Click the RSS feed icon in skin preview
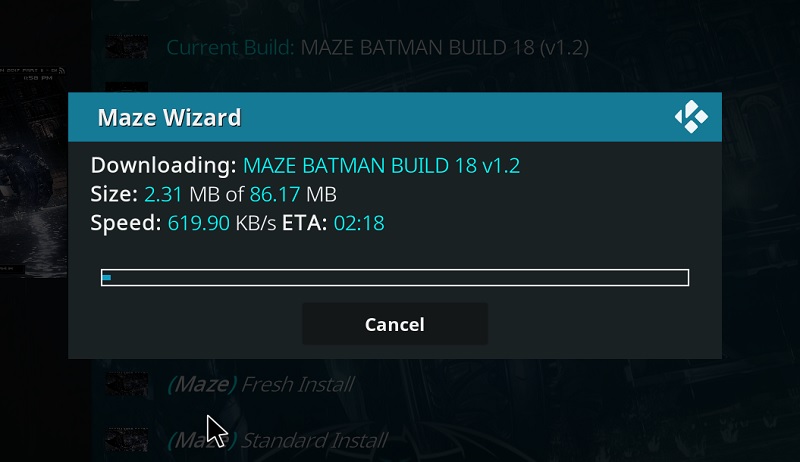This screenshot has height=462, width=800. click(62, 70)
